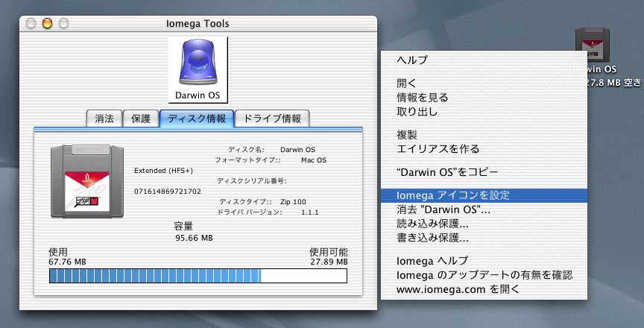This screenshot has width=644, height=328.
Task: Click the Zip 100 disk image
Action: (87, 181)
